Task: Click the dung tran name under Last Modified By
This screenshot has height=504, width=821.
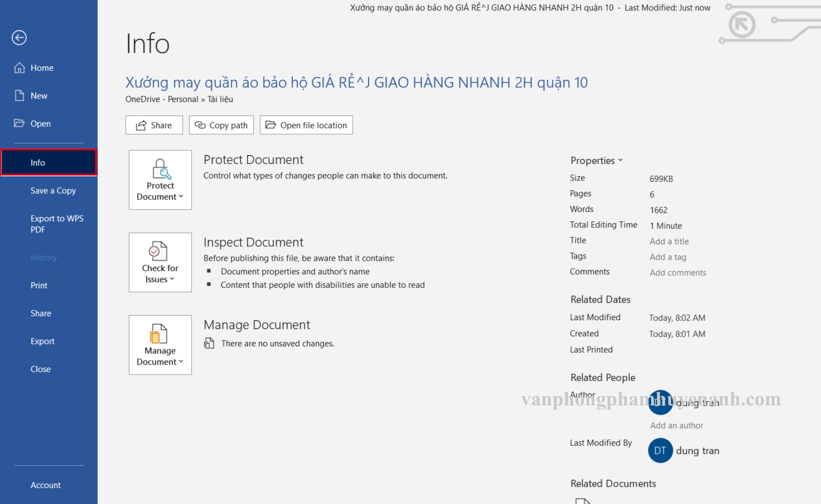Action: click(x=698, y=450)
